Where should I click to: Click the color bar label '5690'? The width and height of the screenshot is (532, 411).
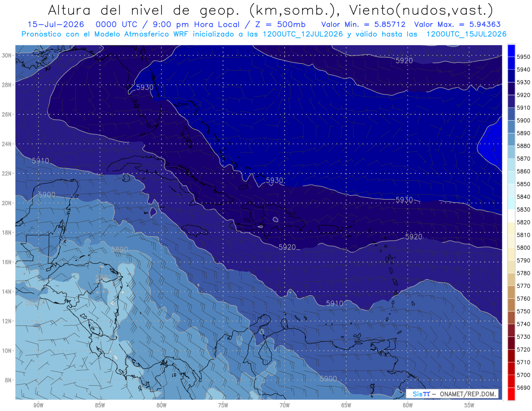click(524, 388)
